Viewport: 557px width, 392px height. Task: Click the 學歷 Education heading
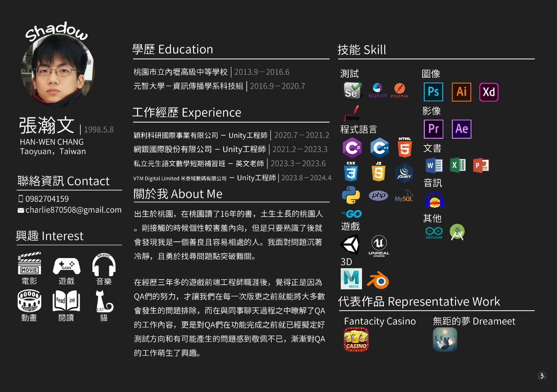click(173, 49)
